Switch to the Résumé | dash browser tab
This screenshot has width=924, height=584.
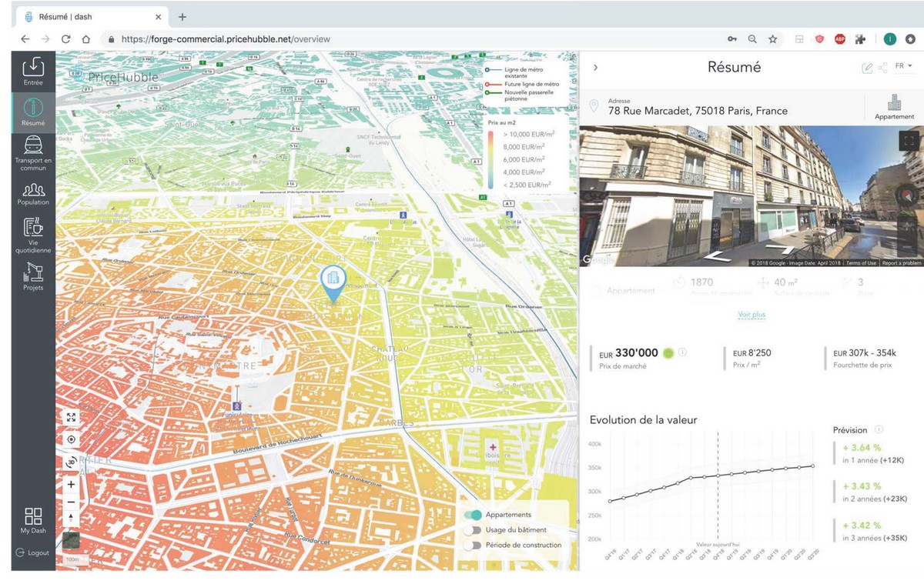point(92,16)
